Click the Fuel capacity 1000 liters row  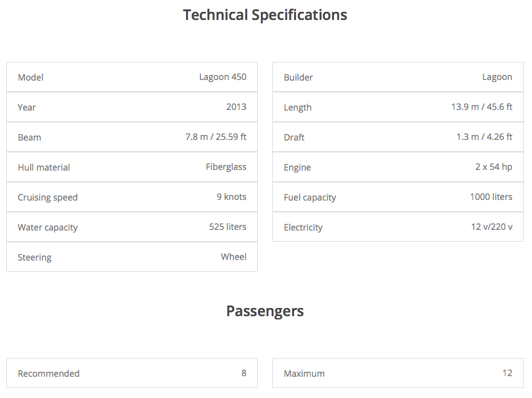tap(398, 197)
